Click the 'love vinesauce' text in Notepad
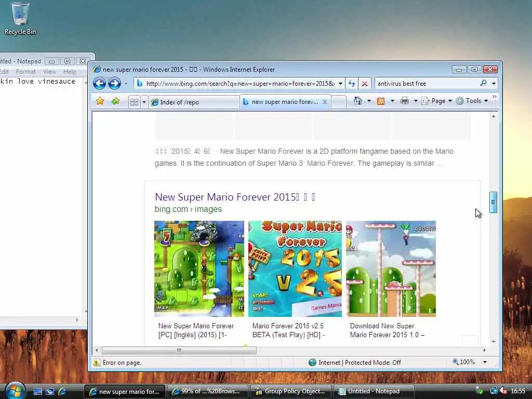Viewport: 532px width, 399px height. (x=46, y=81)
